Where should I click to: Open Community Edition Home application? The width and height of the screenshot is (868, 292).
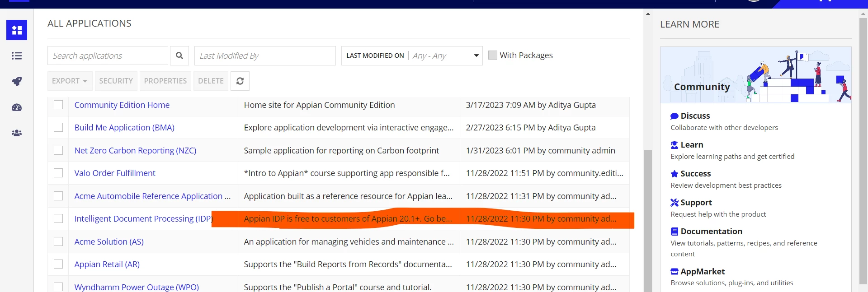pyautogui.click(x=122, y=105)
